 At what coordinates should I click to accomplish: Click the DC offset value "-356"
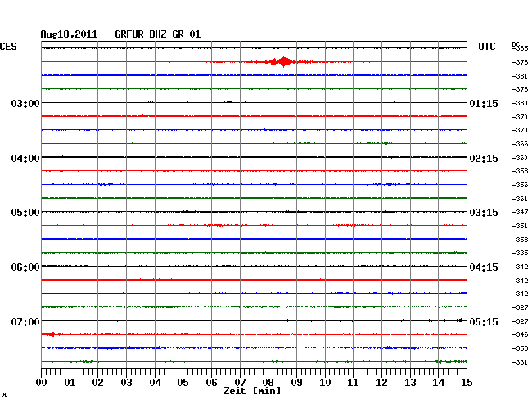[x=520, y=185]
